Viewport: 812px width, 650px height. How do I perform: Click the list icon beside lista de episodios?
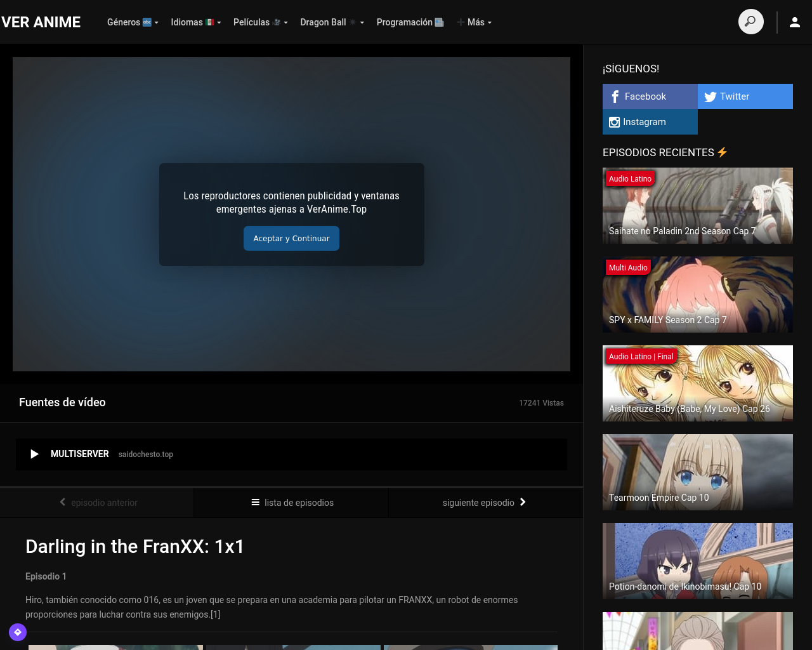pos(256,502)
